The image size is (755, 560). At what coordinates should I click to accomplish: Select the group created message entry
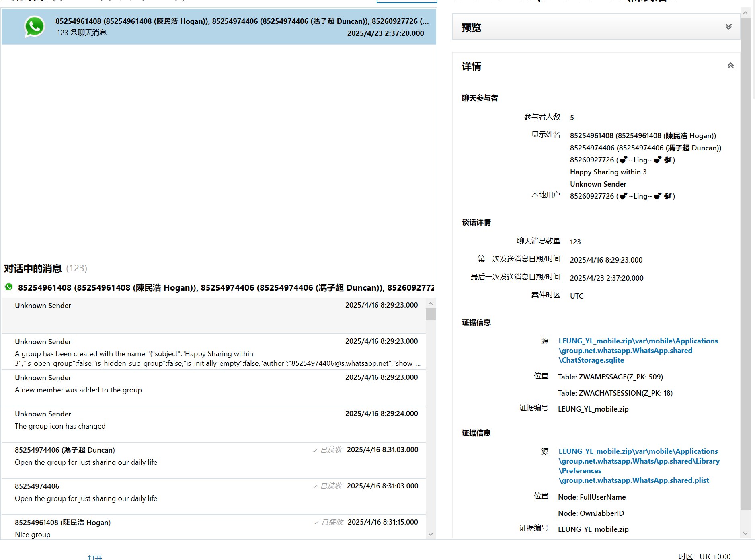click(213, 352)
